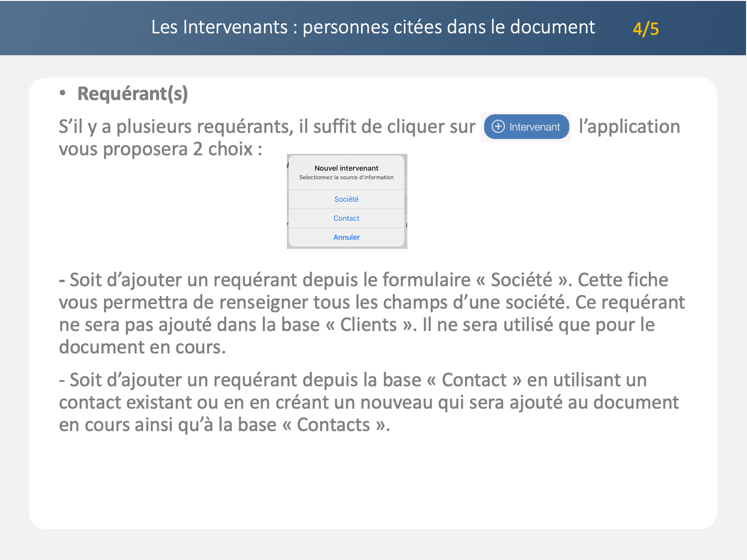The image size is (747, 560).
Task: Select Société in the Nouvel intervenant dialog
Action: click(346, 199)
